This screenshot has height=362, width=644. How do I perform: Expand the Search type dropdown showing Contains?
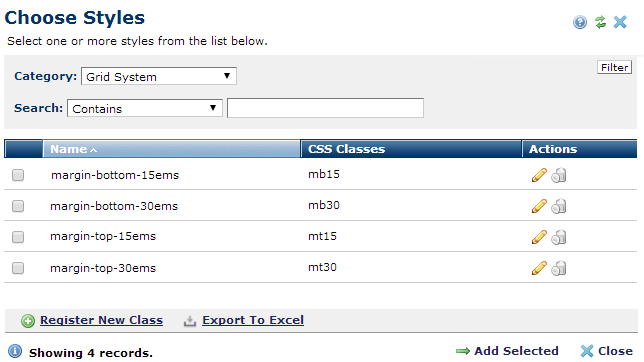145,108
